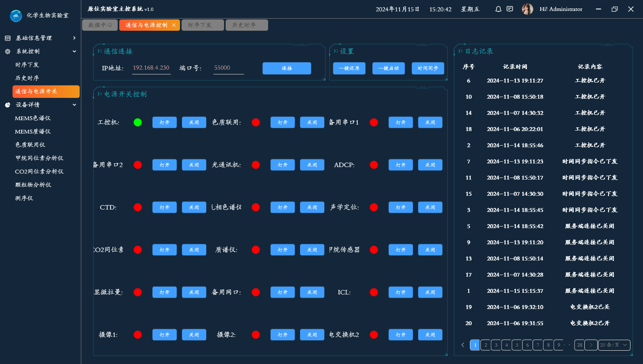Click the 基础信息管理 sidebar icon
This screenshot has width=643, height=364.
8,38
